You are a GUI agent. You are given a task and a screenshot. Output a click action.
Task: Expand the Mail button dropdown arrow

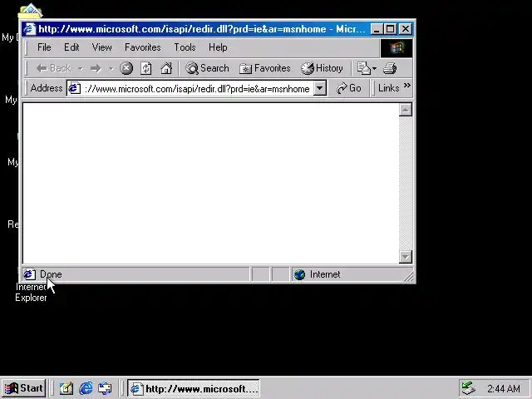coord(374,69)
